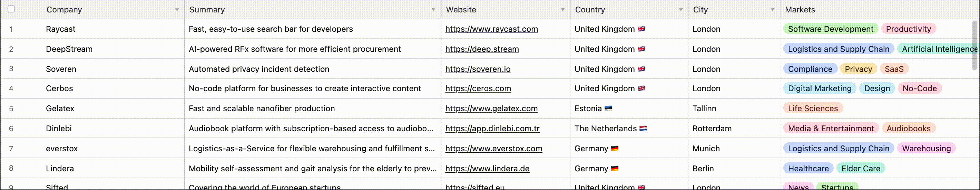
Task: Open the Country column dropdown arrow
Action: click(680, 10)
